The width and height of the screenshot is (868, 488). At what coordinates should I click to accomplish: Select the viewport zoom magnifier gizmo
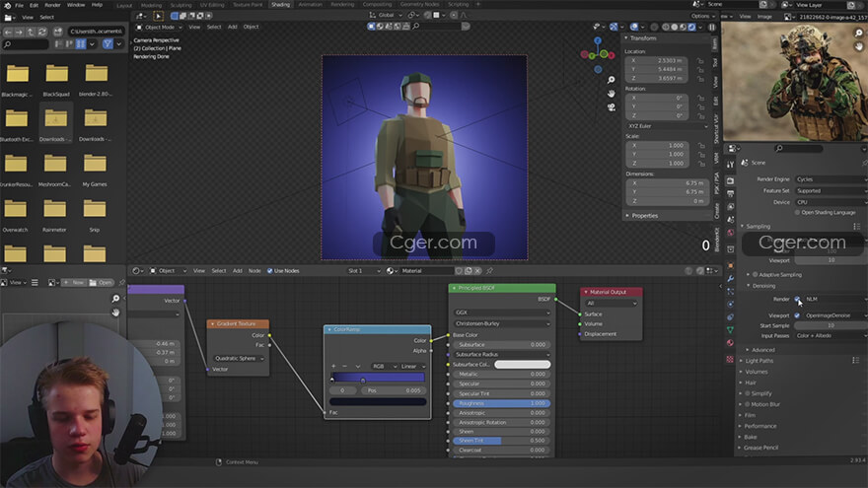[612, 80]
